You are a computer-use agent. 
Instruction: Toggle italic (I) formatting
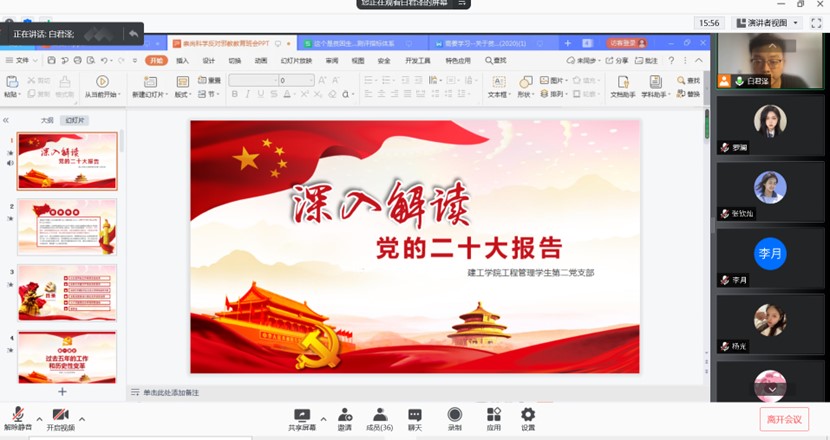click(247, 94)
